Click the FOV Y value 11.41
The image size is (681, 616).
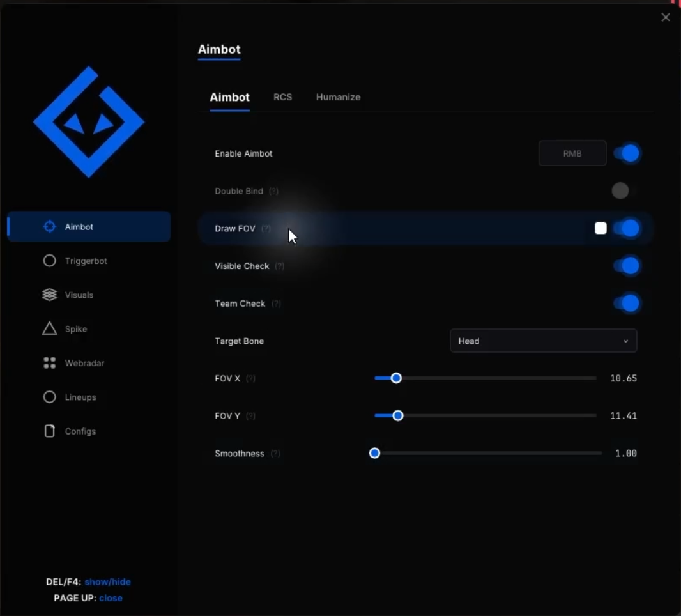click(624, 416)
